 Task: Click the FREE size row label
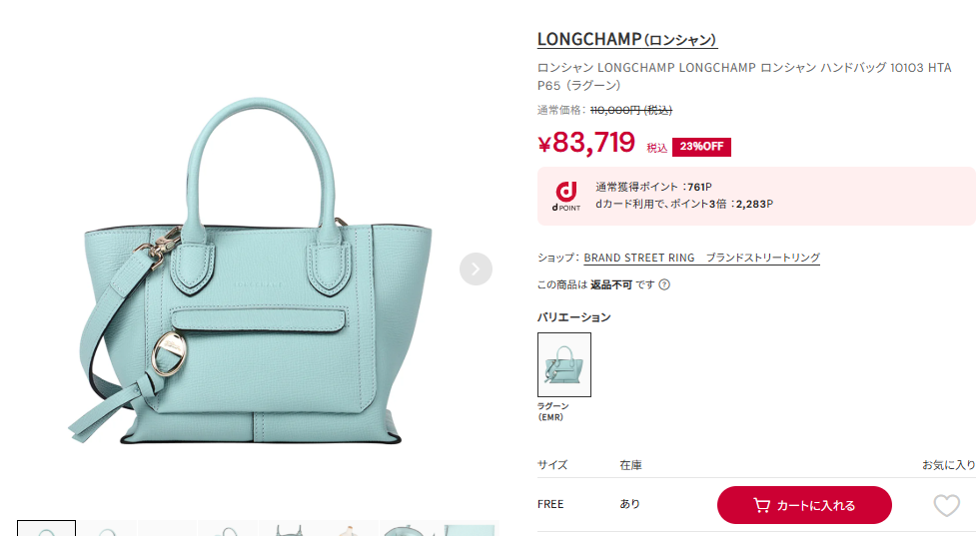coord(550,504)
